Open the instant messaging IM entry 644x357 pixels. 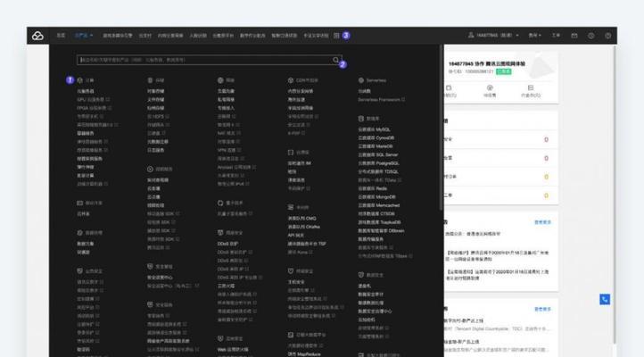pyautogui.click(x=300, y=163)
